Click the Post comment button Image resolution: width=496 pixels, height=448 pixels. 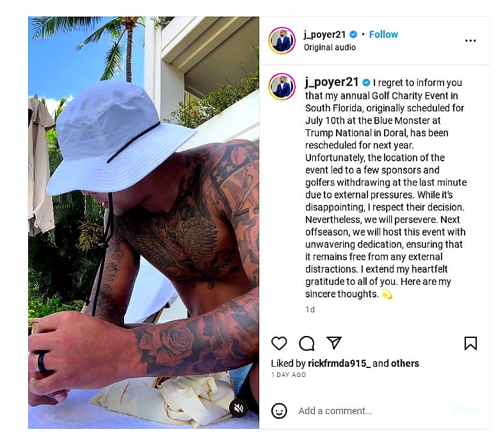[466, 410]
